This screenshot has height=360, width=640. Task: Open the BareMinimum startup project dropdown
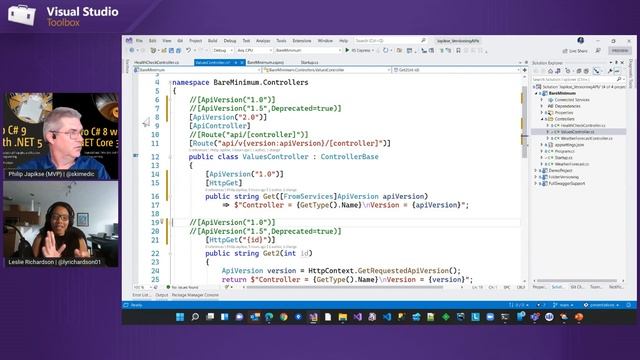pyautogui.click(x=308, y=50)
